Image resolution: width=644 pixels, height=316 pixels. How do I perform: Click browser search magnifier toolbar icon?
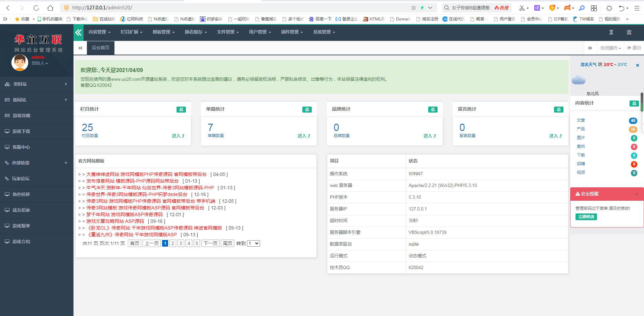pyautogui.click(x=582, y=8)
